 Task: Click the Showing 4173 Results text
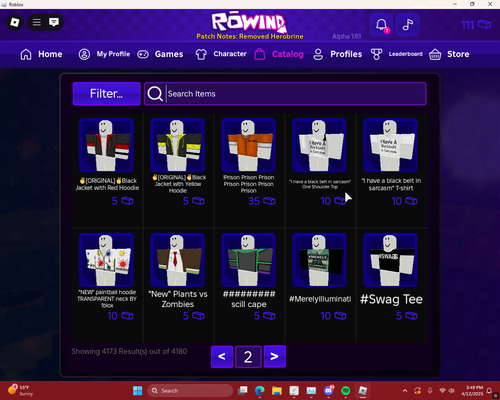129,351
